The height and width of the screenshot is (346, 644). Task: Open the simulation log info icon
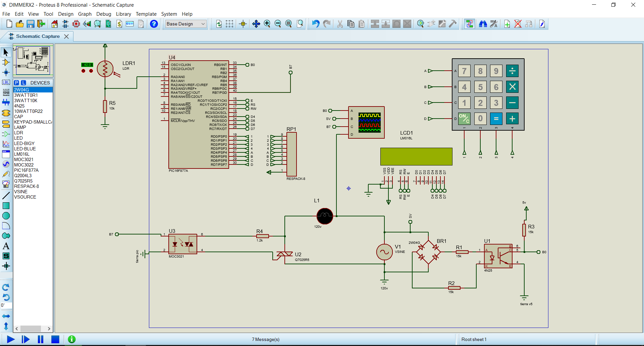72,339
